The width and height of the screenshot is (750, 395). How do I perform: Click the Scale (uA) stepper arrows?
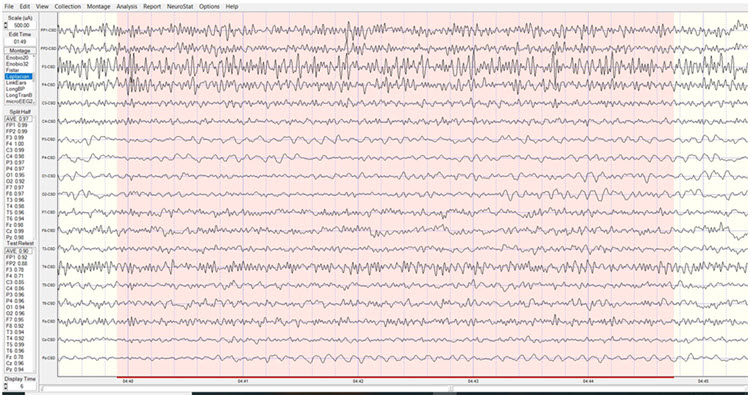pos(6,25)
